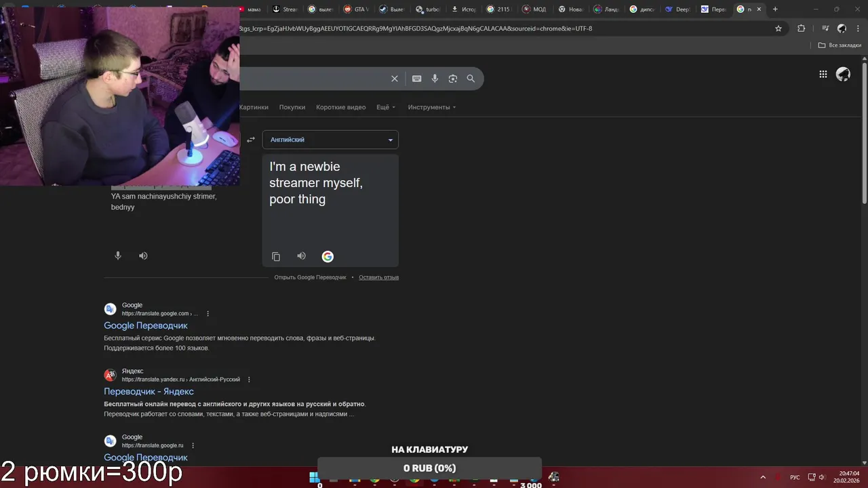Expand the Инструменты menu
The width and height of the screenshot is (868, 488).
(432, 107)
